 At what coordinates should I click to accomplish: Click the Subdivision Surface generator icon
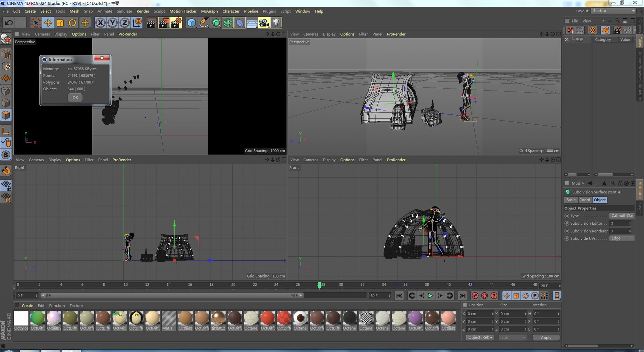[x=216, y=23]
